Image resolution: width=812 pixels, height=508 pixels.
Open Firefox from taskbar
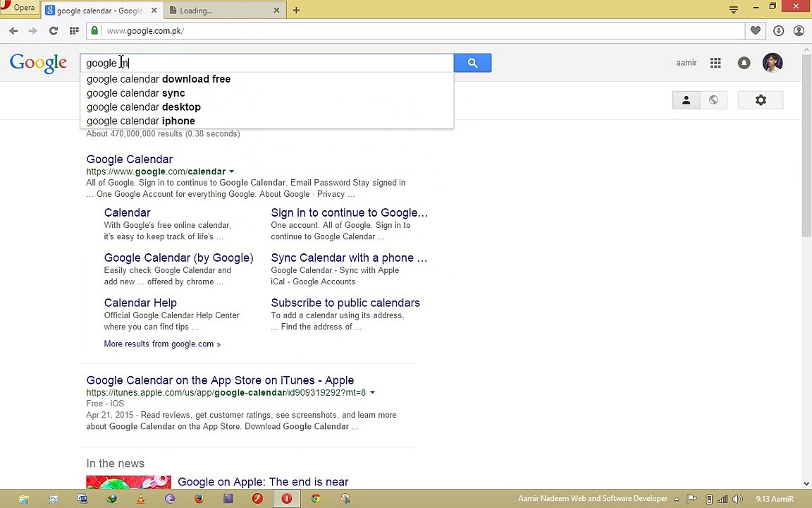point(199,499)
